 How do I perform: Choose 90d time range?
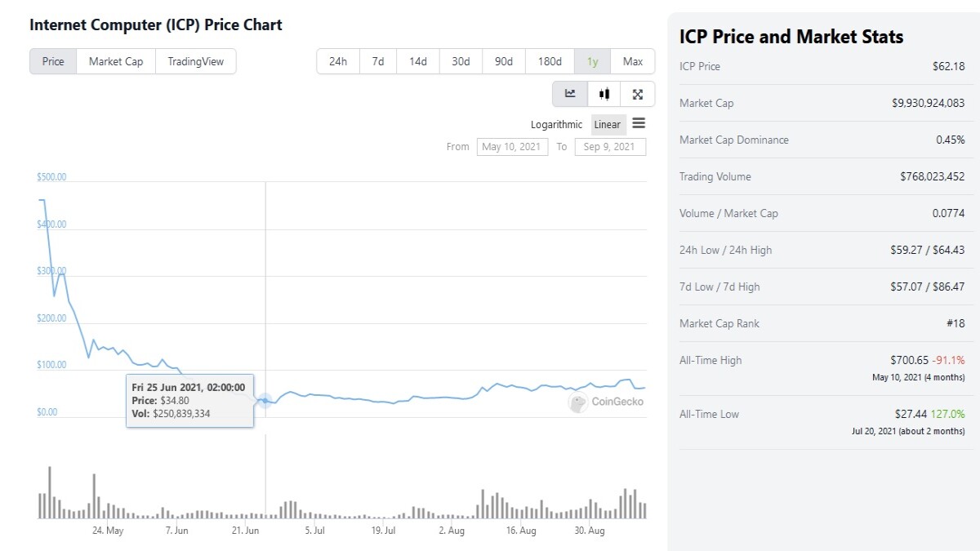[504, 61]
